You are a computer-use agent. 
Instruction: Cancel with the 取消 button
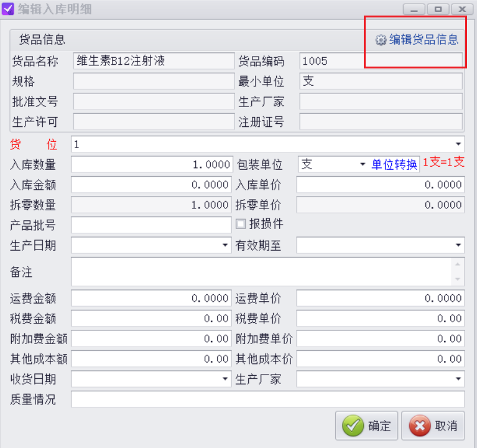433,426
